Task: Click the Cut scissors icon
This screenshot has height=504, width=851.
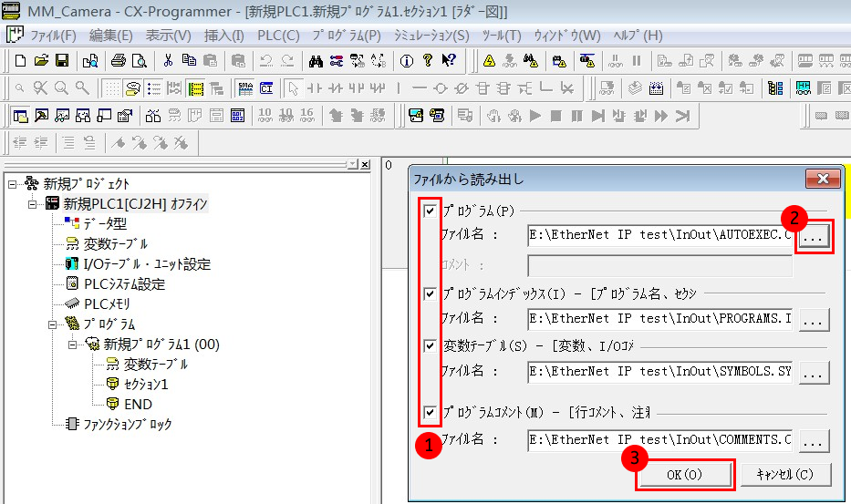Action: point(168,61)
